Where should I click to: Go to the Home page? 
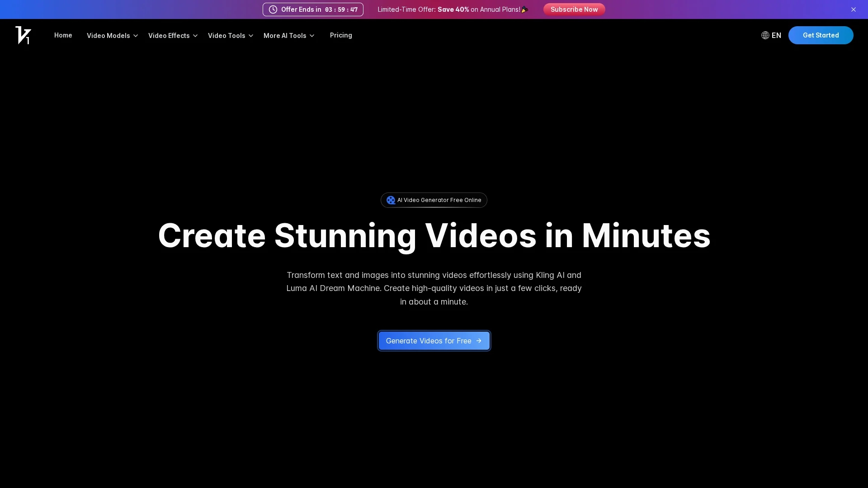pos(63,35)
